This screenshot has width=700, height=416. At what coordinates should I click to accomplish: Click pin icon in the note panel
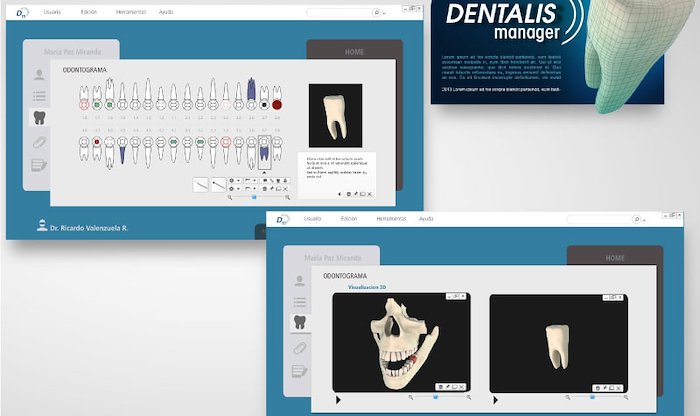pos(356,194)
